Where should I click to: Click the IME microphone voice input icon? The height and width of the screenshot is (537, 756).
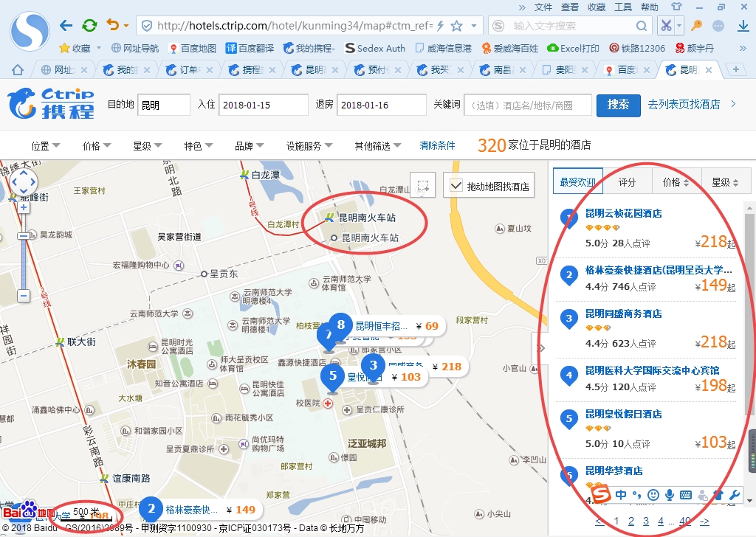coord(670,495)
